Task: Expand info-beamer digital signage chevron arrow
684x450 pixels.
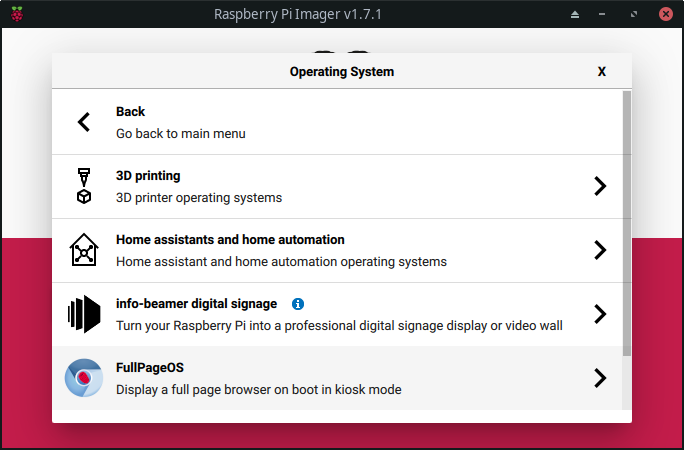Action: pos(600,314)
